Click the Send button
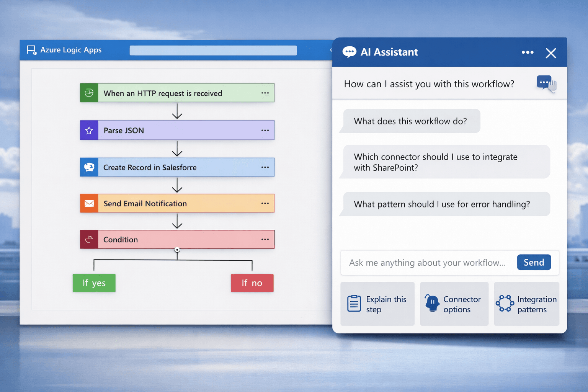The height and width of the screenshot is (392, 588). pos(534,262)
